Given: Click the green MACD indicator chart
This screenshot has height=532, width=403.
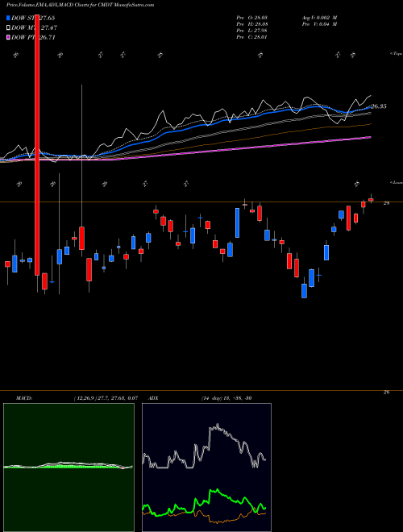Looking at the screenshot, I should point(69,468).
